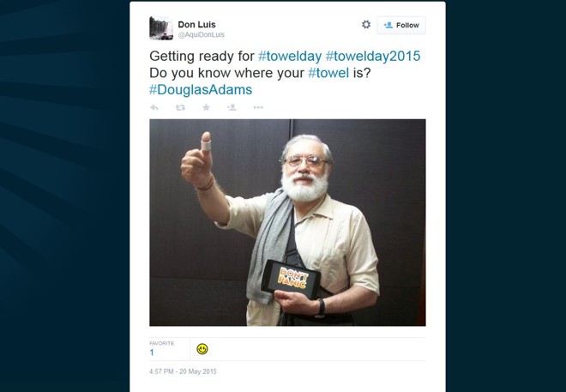View the favorite count of 1
This screenshot has height=392, width=566.
152,353
